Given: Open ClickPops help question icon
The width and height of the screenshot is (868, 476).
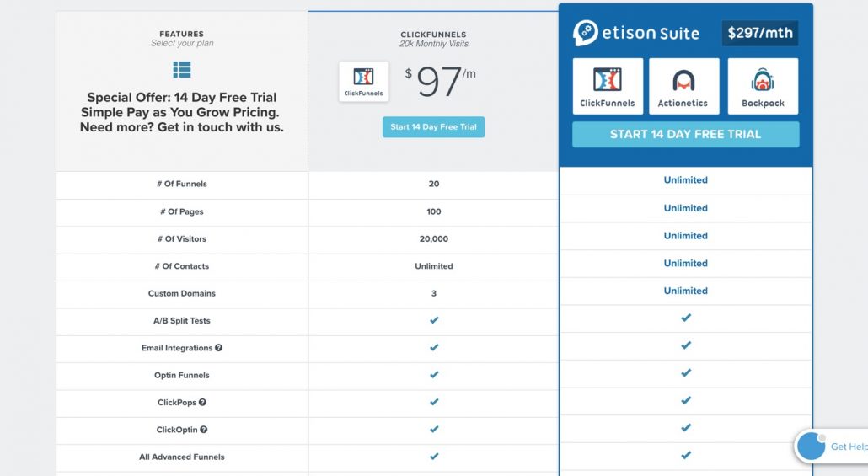Looking at the screenshot, I should (x=202, y=403).
